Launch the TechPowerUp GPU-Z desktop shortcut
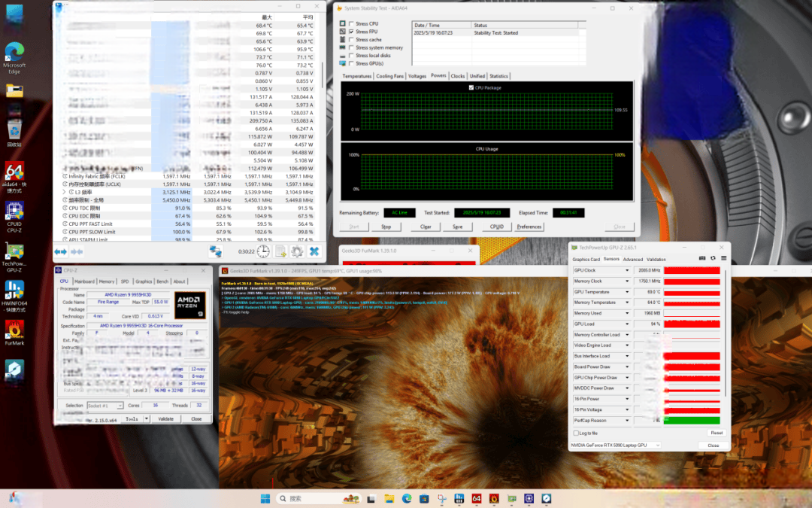Viewport: 812px width, 508px height. point(14,257)
